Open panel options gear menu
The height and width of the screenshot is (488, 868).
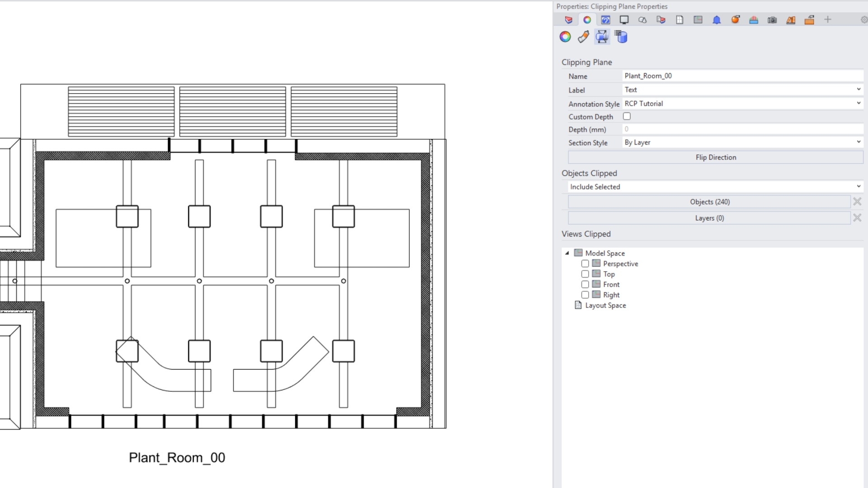[x=864, y=19]
